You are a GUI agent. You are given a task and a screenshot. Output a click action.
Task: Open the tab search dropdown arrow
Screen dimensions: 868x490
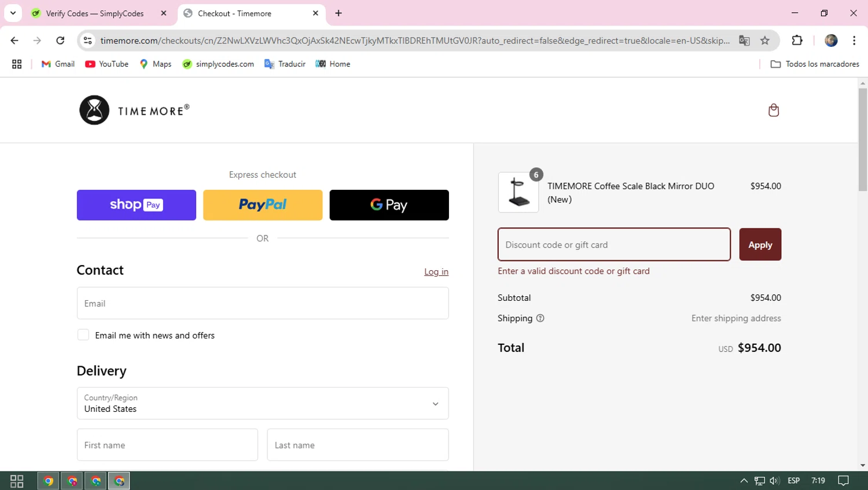(13, 13)
